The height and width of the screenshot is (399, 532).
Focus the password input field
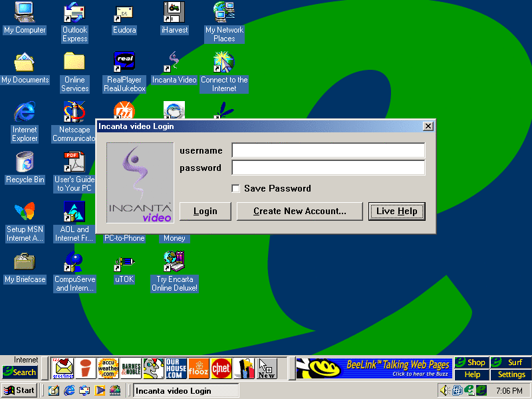[x=328, y=168]
